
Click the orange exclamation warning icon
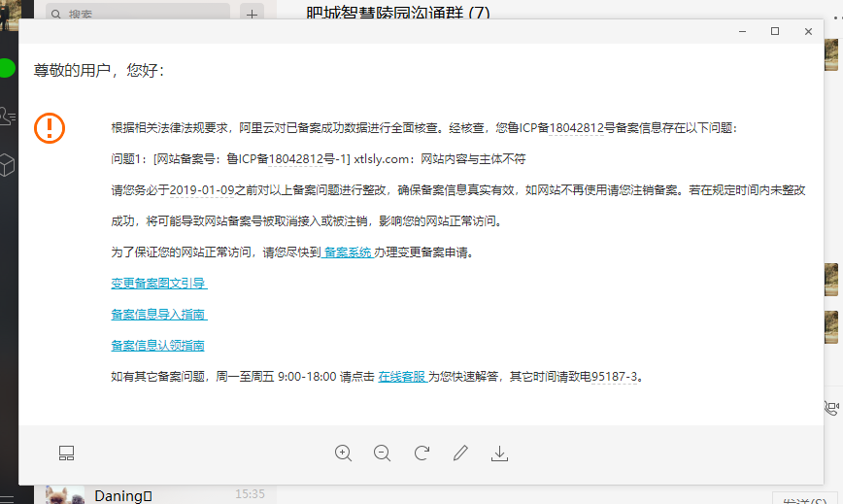pyautogui.click(x=50, y=128)
